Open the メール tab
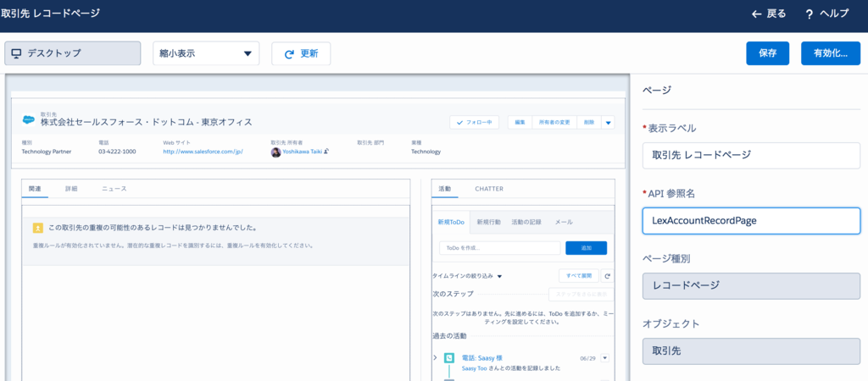868x381 pixels. pyautogui.click(x=564, y=222)
